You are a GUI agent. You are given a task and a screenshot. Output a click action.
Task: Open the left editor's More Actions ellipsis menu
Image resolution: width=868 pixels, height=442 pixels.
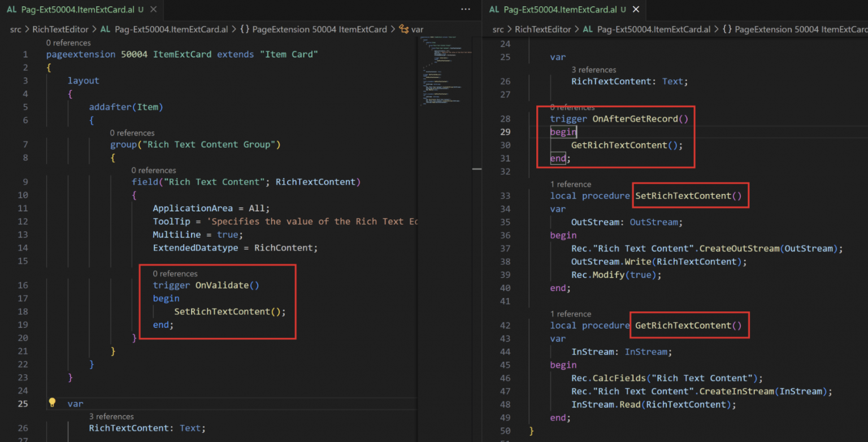(465, 10)
